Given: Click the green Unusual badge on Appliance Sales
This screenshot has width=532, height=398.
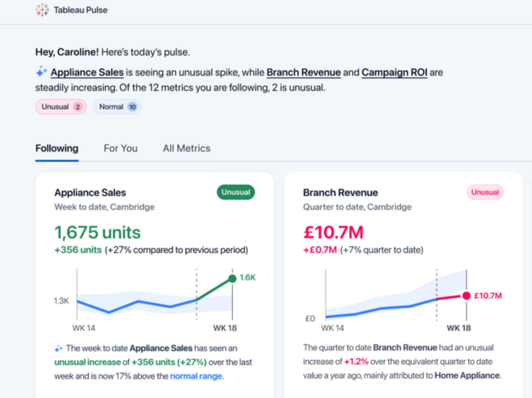Looking at the screenshot, I should (x=235, y=193).
